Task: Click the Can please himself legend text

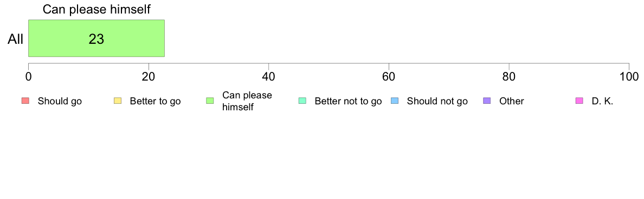Action: pyautogui.click(x=247, y=101)
